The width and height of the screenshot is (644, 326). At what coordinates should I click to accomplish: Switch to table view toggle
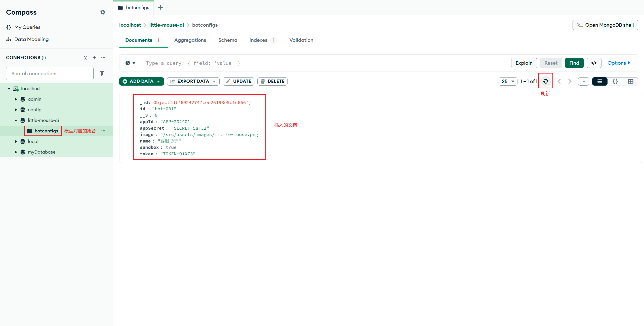[x=630, y=81]
